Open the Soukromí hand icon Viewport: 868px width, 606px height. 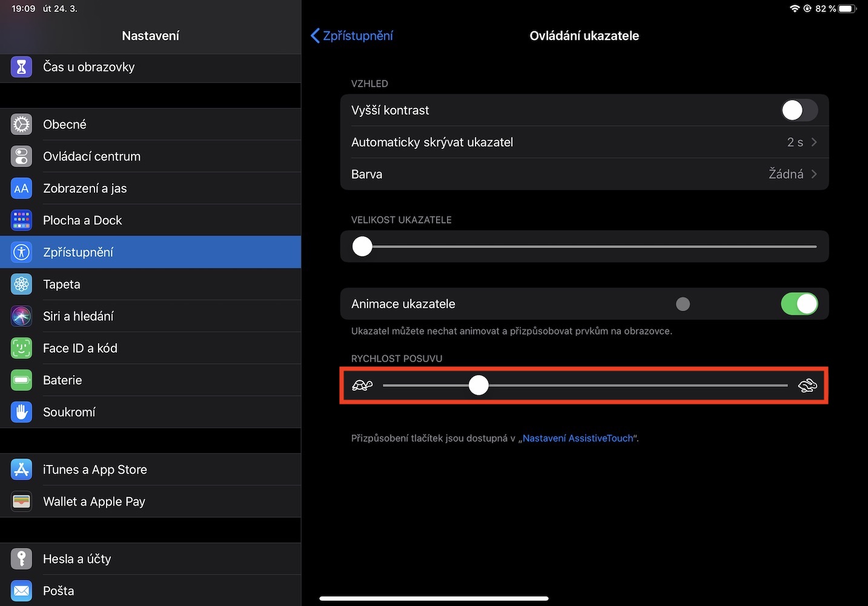point(21,412)
